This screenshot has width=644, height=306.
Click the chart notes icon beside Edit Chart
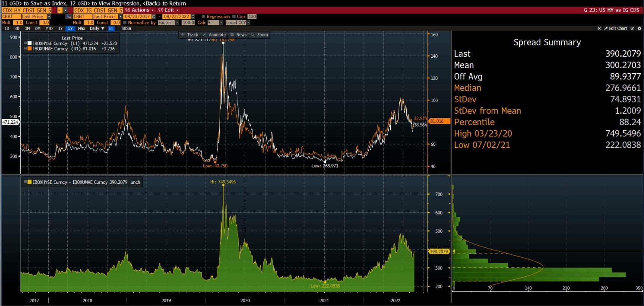coord(632,28)
